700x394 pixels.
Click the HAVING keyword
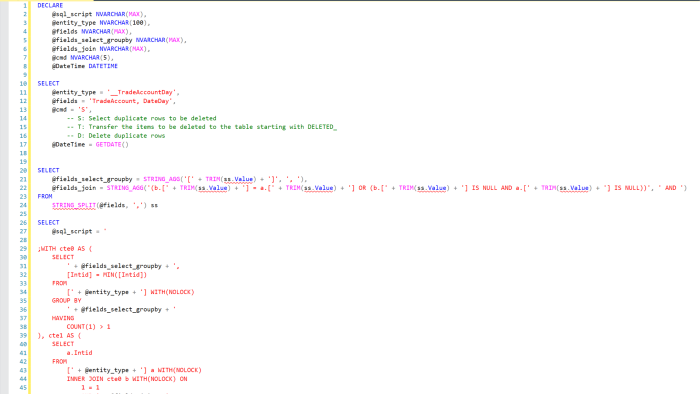pos(63,318)
